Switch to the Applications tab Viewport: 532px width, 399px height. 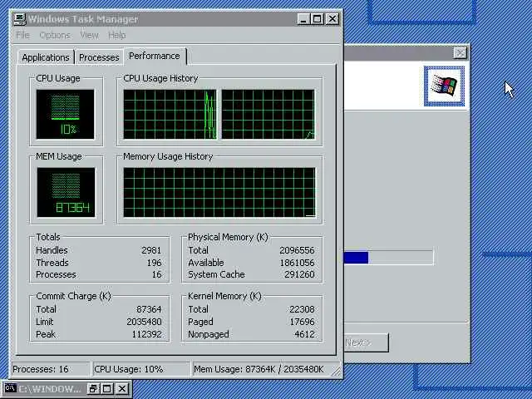point(46,57)
